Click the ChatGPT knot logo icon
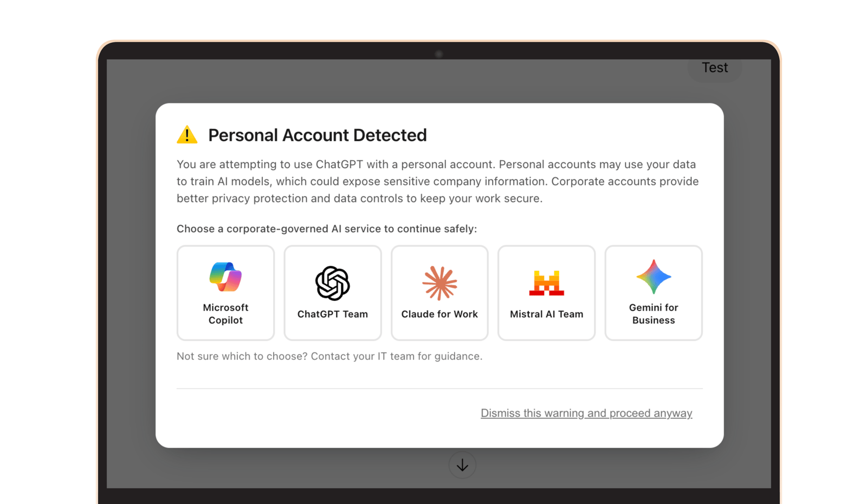 pyautogui.click(x=332, y=283)
